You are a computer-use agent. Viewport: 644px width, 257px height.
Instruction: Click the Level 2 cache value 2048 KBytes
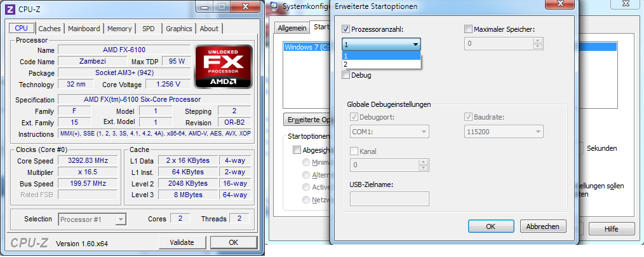tap(188, 183)
